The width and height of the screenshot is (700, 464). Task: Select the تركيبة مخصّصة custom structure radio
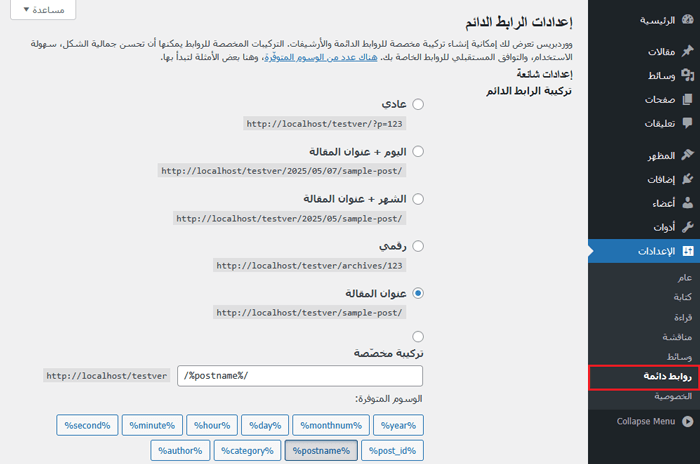coord(418,336)
